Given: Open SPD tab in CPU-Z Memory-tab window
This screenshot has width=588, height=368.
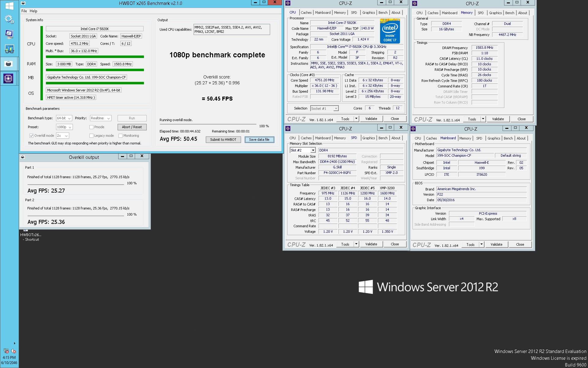Looking at the screenshot, I should click(481, 13).
